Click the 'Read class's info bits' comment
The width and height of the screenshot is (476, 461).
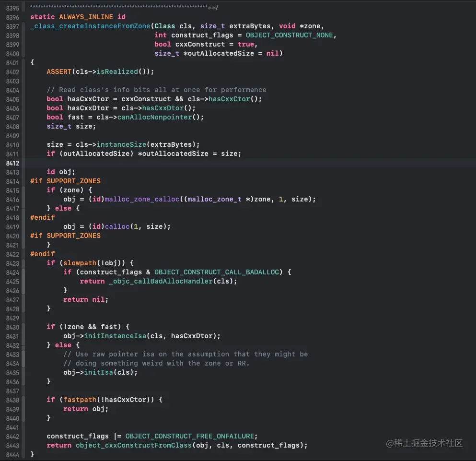pyautogui.click(x=156, y=90)
